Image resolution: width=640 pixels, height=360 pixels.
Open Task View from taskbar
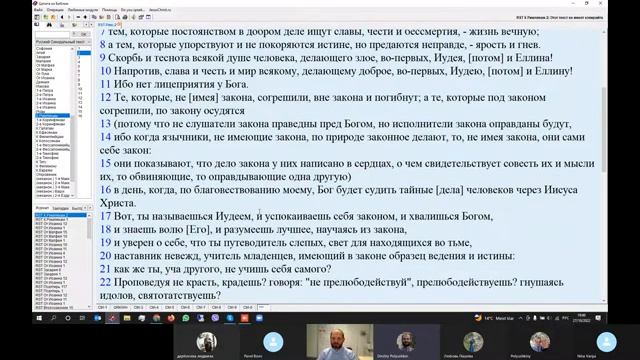click(x=82, y=318)
